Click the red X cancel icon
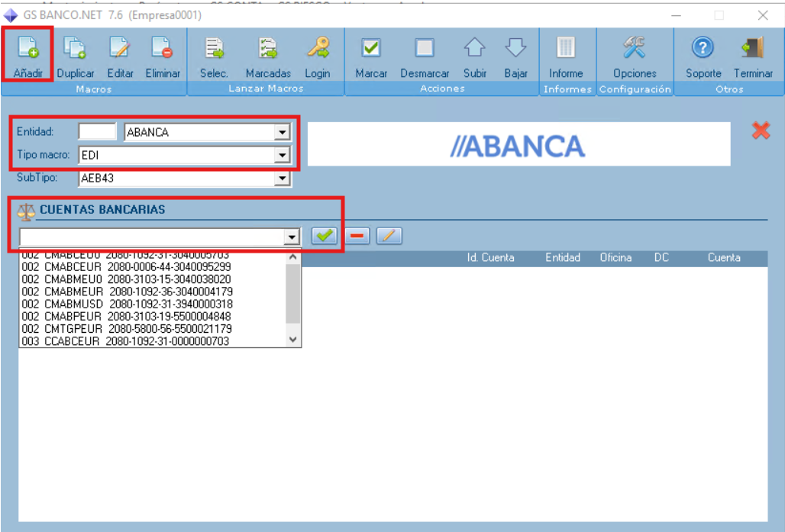785x532 pixels. 761,131
